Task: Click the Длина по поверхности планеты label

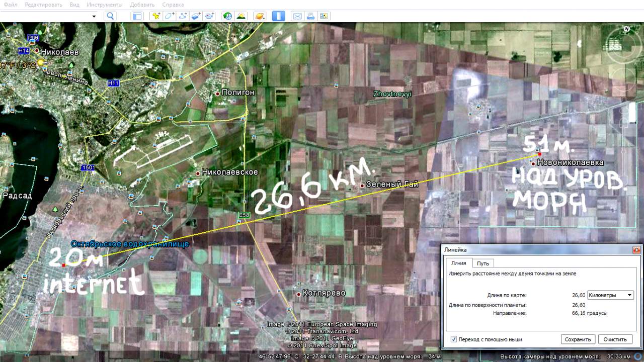Action: [x=488, y=305]
